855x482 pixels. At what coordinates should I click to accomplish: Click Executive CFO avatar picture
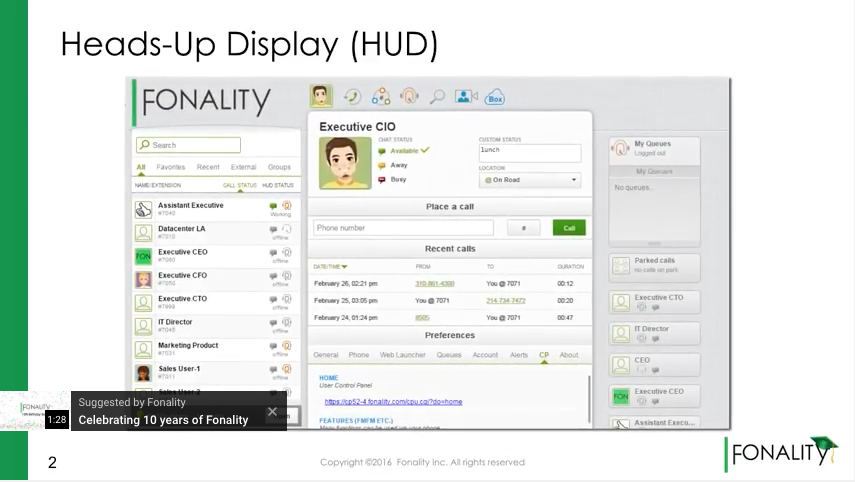click(143, 280)
